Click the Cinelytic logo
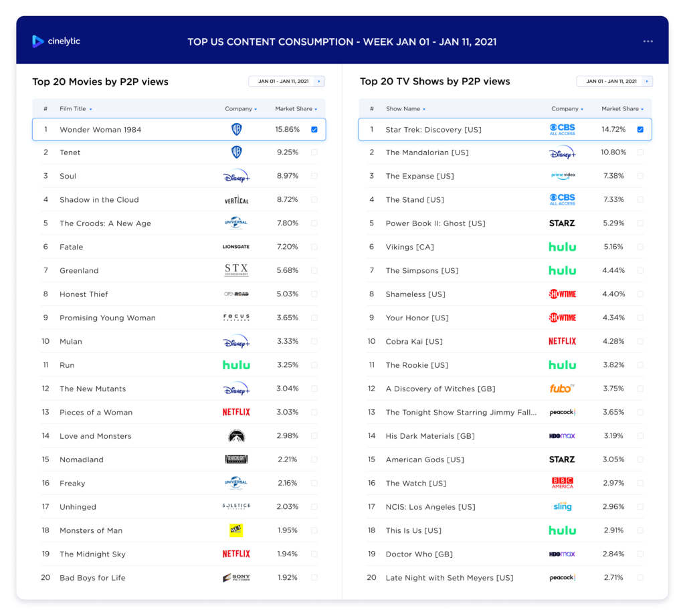685x616 pixels. click(x=56, y=41)
